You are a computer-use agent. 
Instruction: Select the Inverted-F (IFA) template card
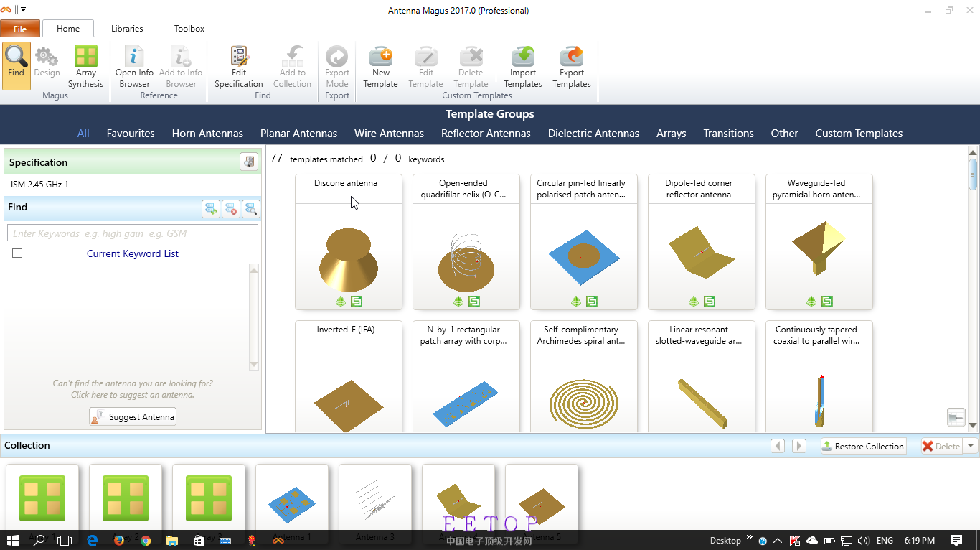point(349,376)
